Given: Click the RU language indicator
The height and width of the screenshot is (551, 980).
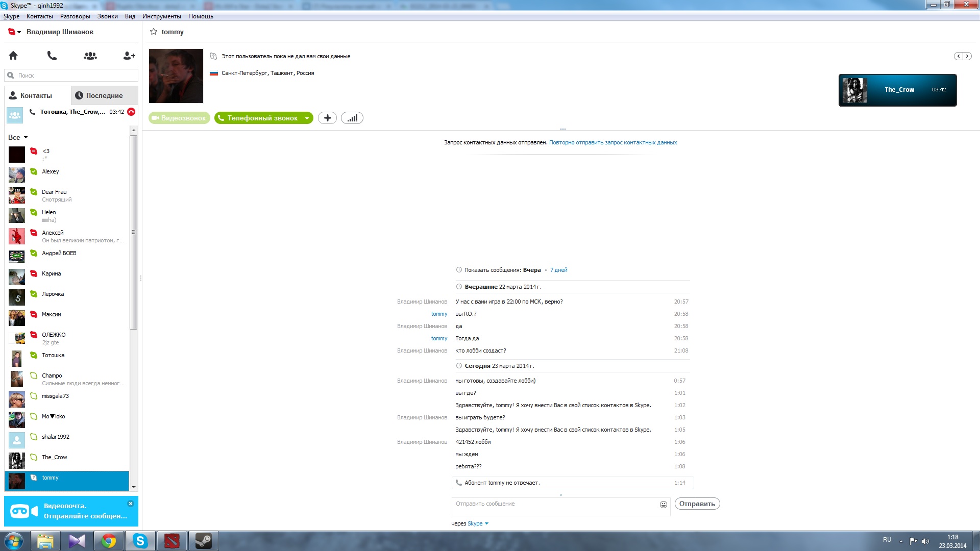Looking at the screenshot, I should pos(887,540).
